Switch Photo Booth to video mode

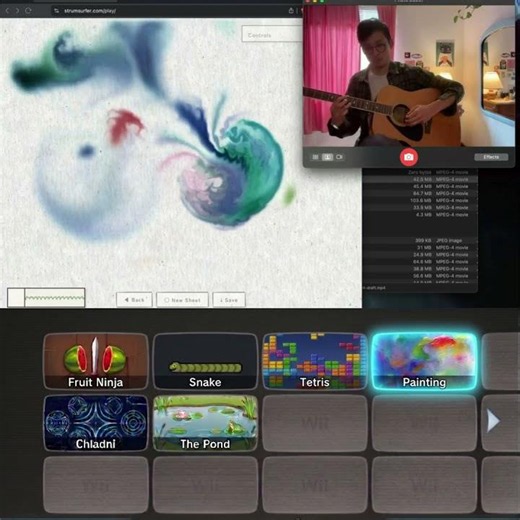click(x=339, y=157)
